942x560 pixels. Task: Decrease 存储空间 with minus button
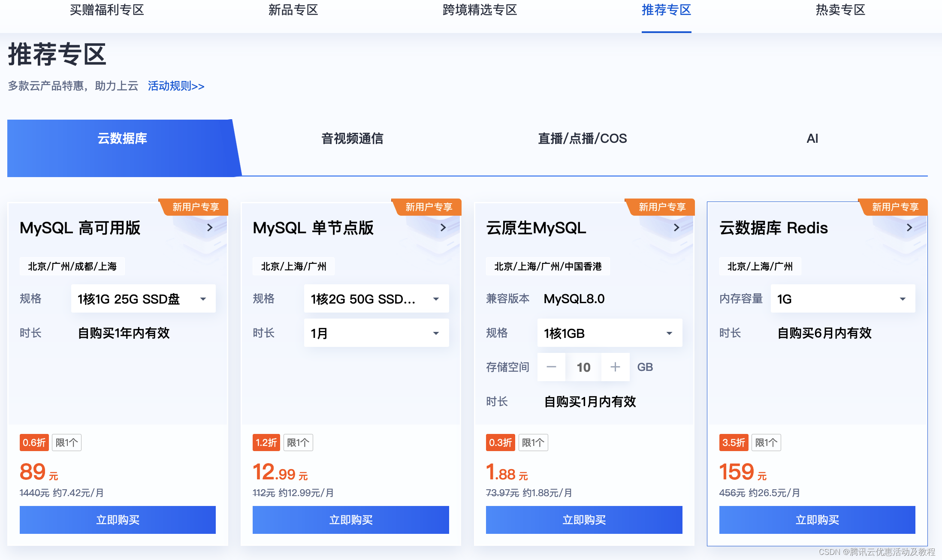click(x=551, y=367)
